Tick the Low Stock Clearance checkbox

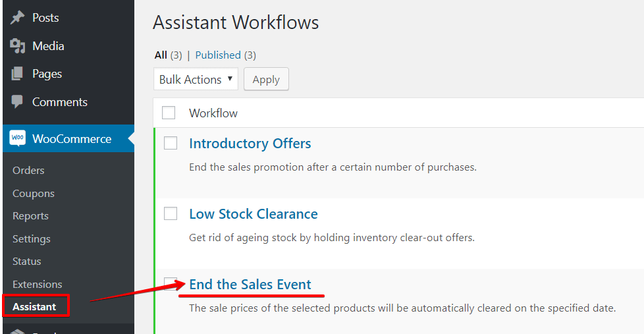pos(171,213)
